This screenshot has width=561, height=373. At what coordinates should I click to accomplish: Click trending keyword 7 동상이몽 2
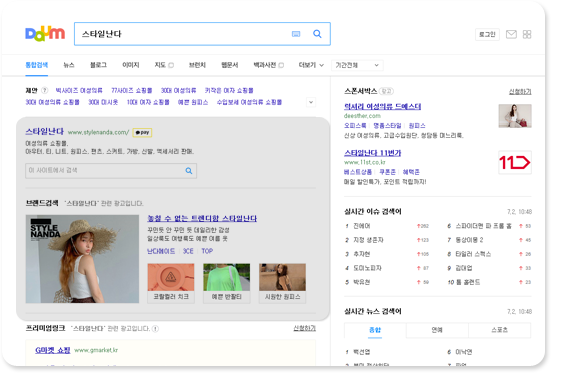pyautogui.click(x=469, y=240)
